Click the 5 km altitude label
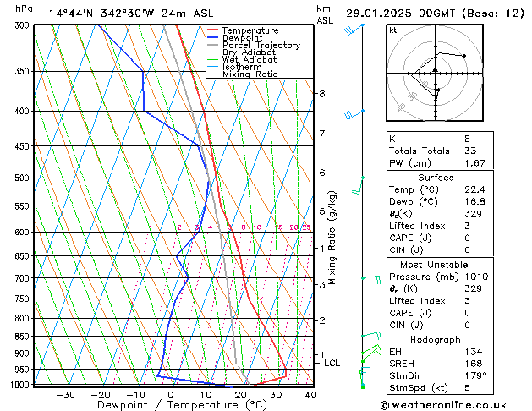 click(x=322, y=211)
